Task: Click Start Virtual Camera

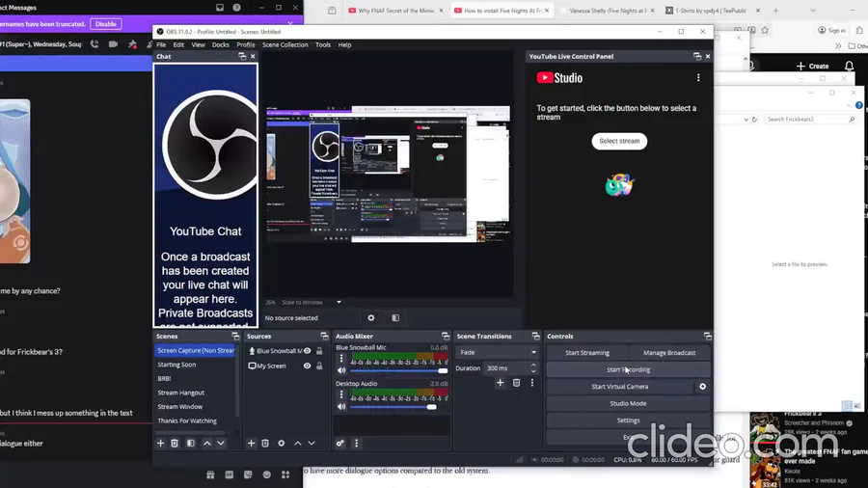Action: click(x=619, y=386)
